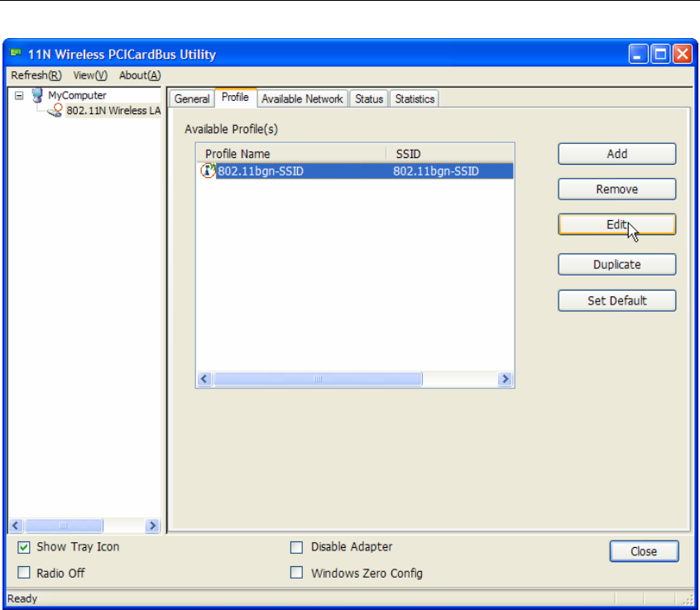Image resolution: width=700 pixels, height=610 pixels.
Task: Click the profile status icon beside 802.11bgn-SSID
Action: tap(208, 171)
